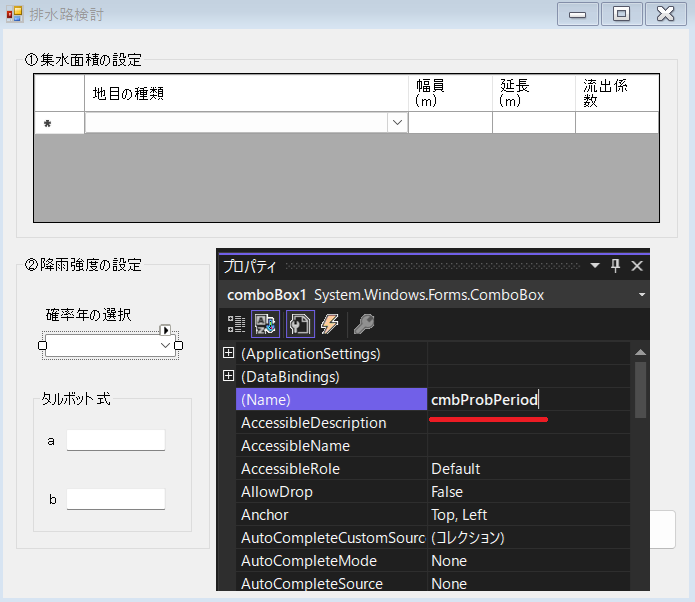Open the 地目の種類 dropdown in the grid
The image size is (695, 602).
(397, 122)
